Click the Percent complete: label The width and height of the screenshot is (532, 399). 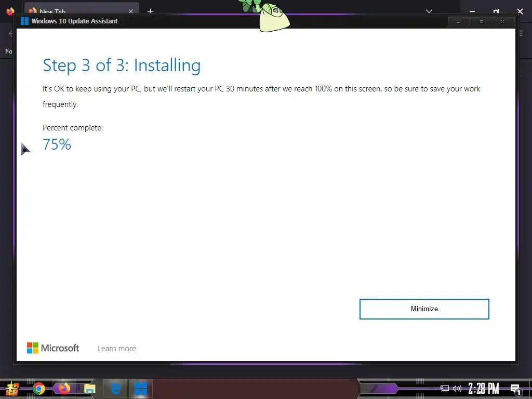click(x=73, y=128)
